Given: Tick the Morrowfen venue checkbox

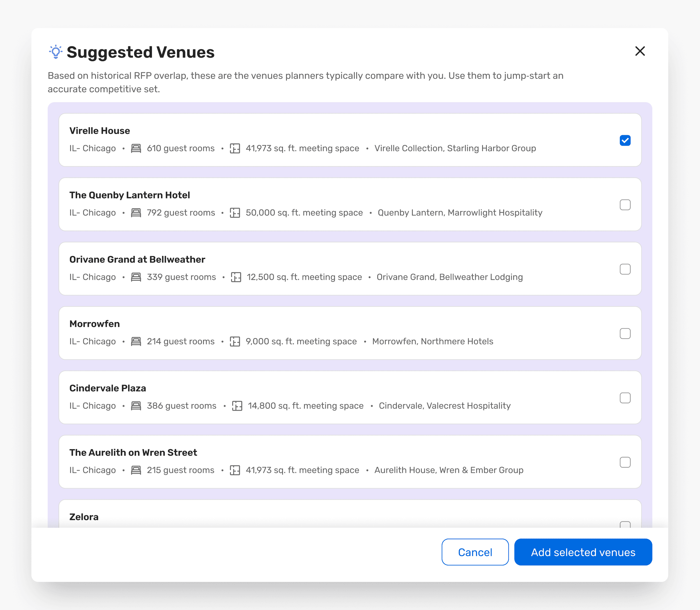Looking at the screenshot, I should tap(625, 333).
